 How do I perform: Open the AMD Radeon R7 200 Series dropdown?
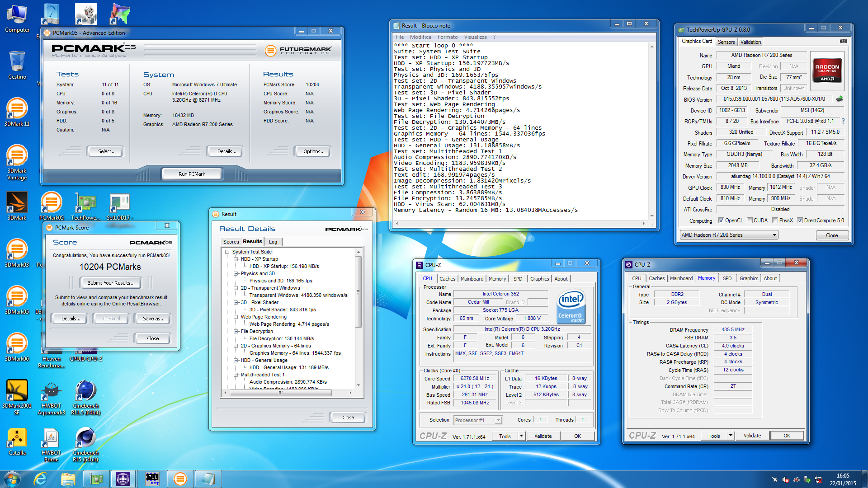tap(729, 235)
